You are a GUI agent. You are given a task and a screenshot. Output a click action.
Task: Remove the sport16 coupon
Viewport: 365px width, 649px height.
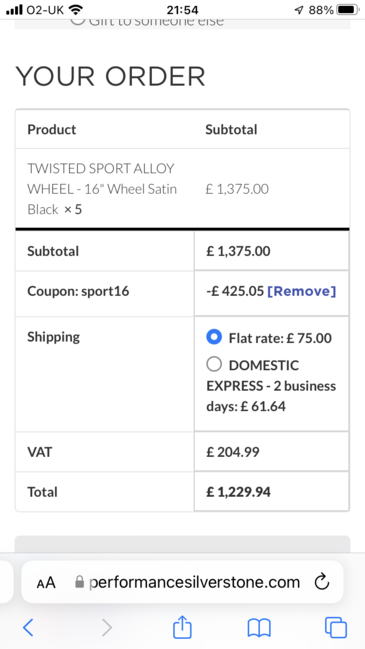pos(302,291)
